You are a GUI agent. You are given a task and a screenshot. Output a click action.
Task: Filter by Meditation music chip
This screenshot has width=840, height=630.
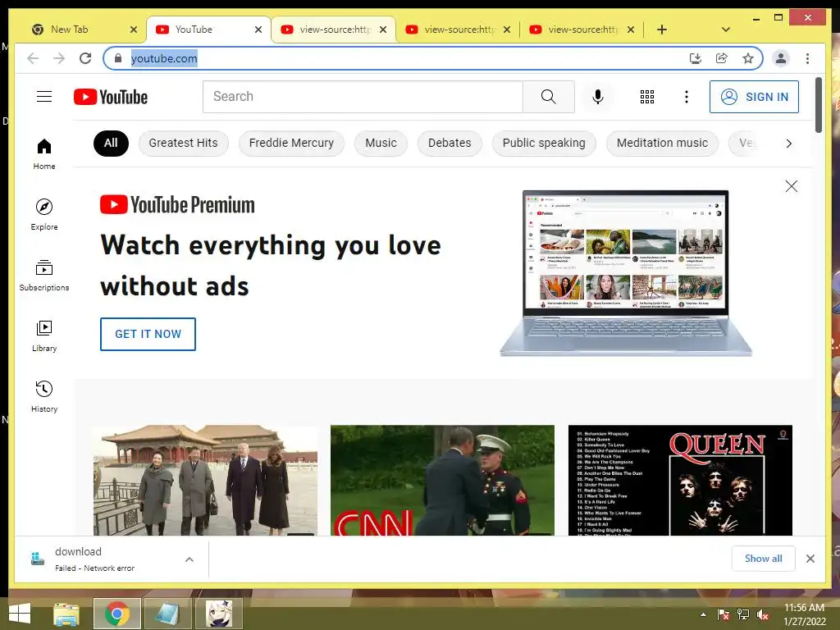(662, 143)
